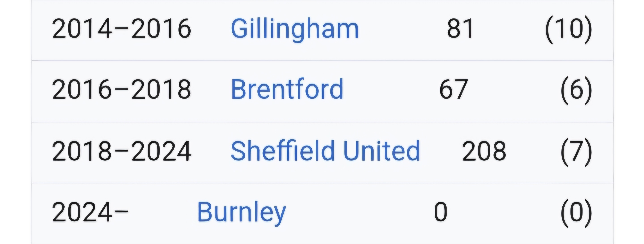Click Sheffield United's 208 appearances value
The image size is (644, 244).
(x=484, y=151)
